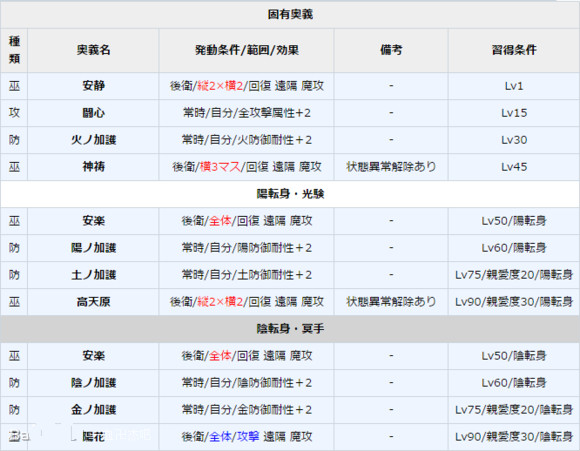Select the 闘心 skill name cell
Screen dimensions: 580x451
pos(93,113)
